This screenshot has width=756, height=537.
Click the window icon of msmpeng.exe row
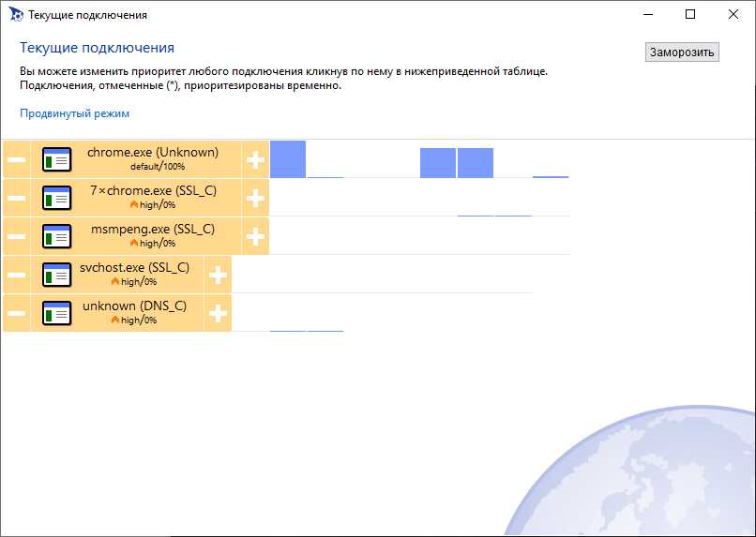[x=57, y=236]
